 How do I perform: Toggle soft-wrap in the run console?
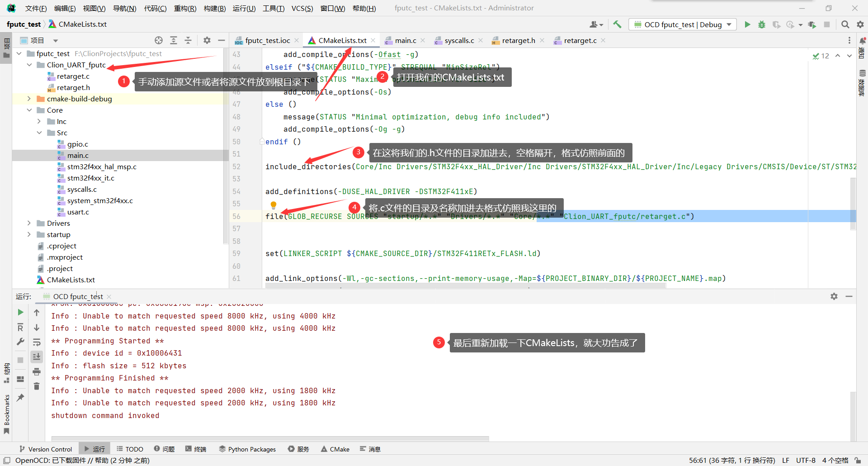click(37, 342)
